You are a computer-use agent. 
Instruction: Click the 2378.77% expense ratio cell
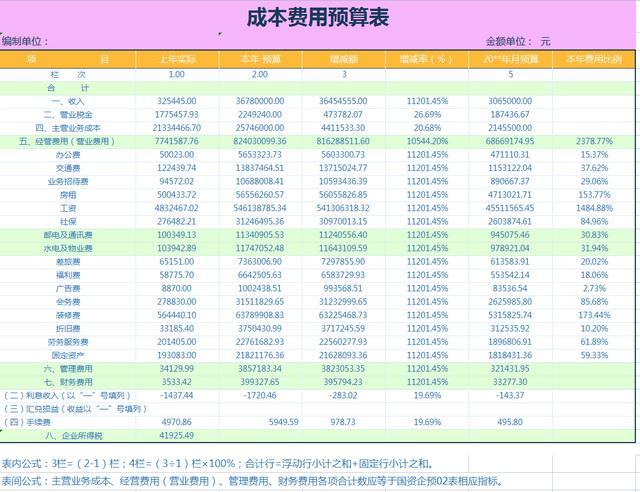(594, 142)
